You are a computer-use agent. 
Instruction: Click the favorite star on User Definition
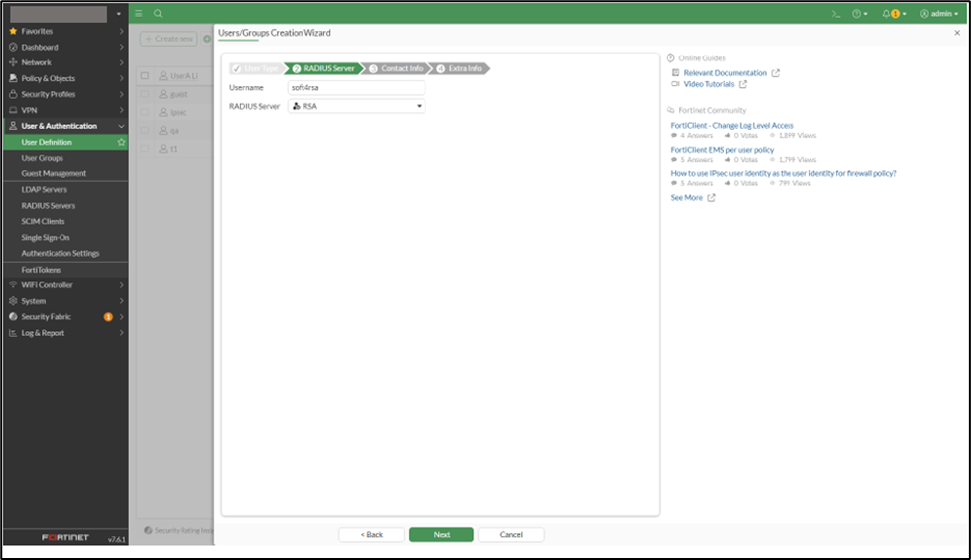(x=121, y=142)
